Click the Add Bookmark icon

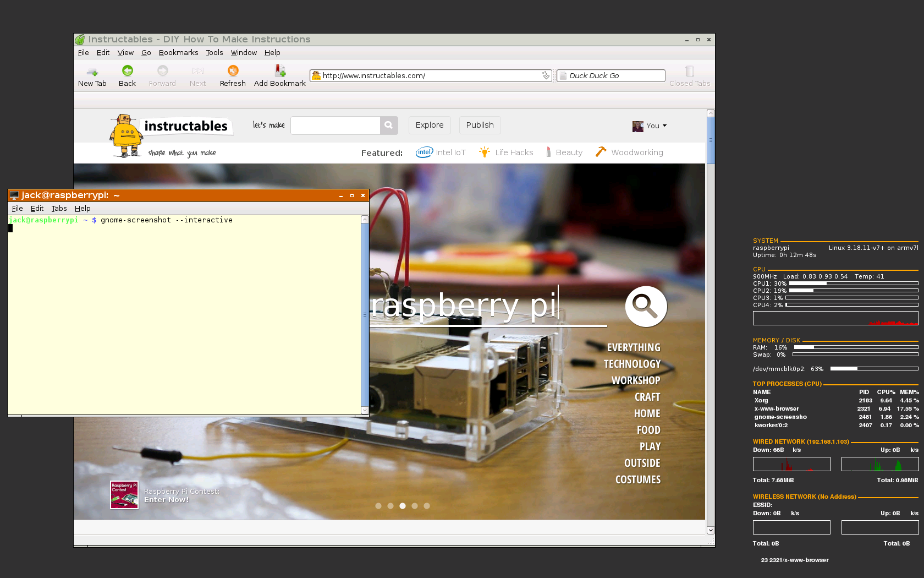tap(280, 70)
